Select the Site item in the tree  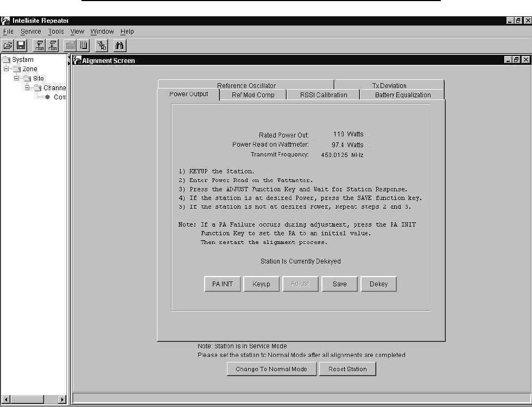[x=39, y=78]
